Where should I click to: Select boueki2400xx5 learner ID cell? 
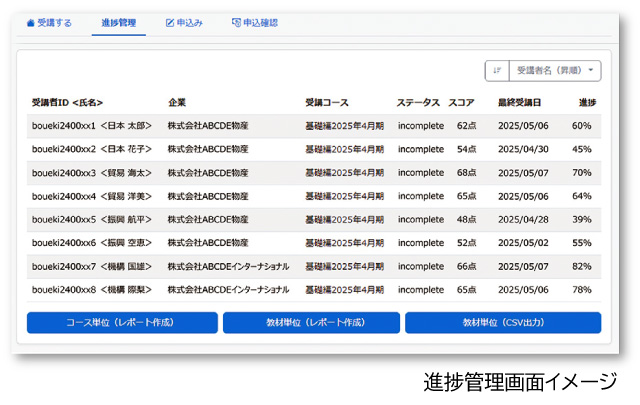point(92,220)
